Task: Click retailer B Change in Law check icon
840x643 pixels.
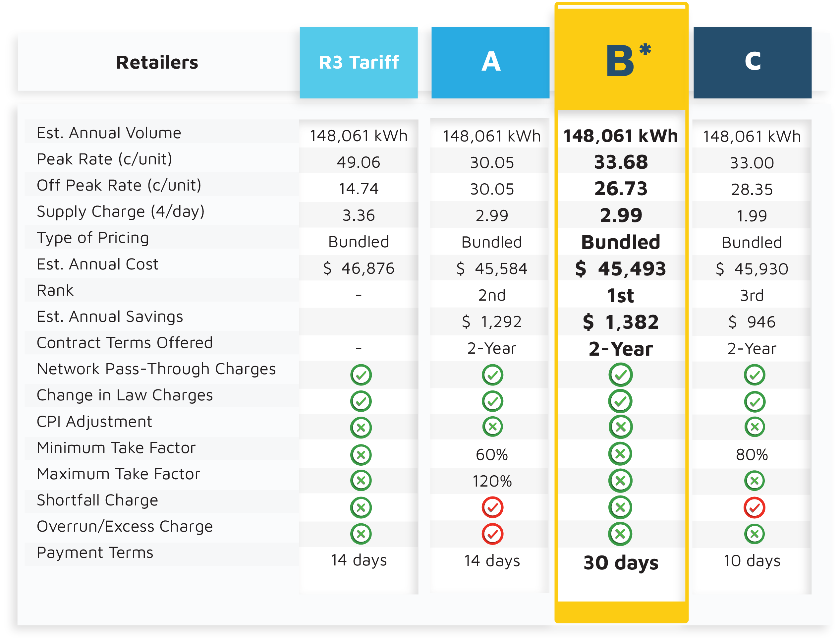Action: point(620,401)
